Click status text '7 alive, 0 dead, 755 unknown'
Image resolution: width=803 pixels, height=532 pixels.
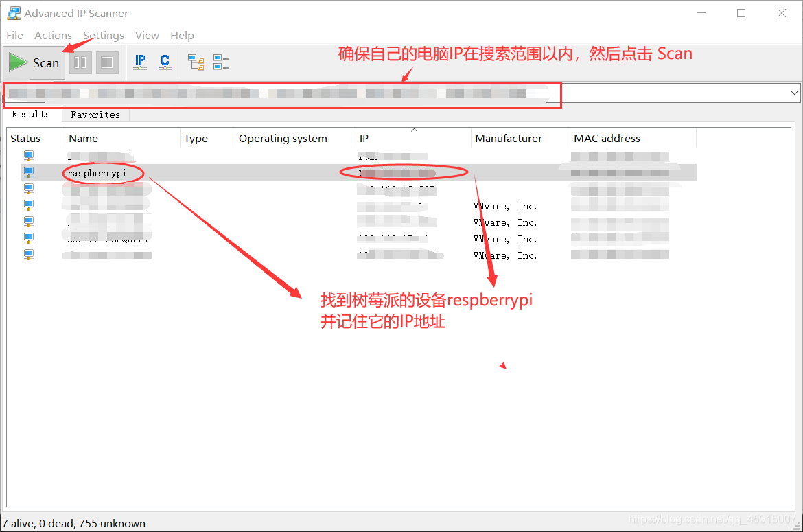click(73, 523)
